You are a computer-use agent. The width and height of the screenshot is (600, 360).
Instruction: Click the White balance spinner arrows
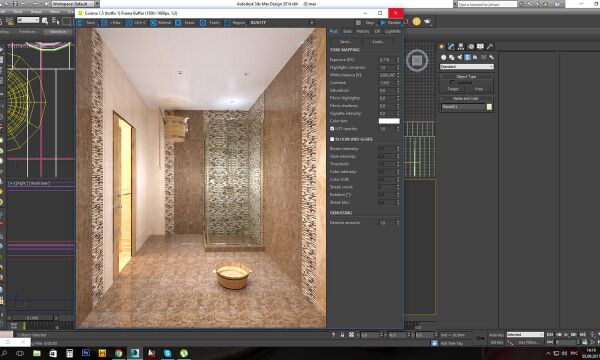pos(398,75)
